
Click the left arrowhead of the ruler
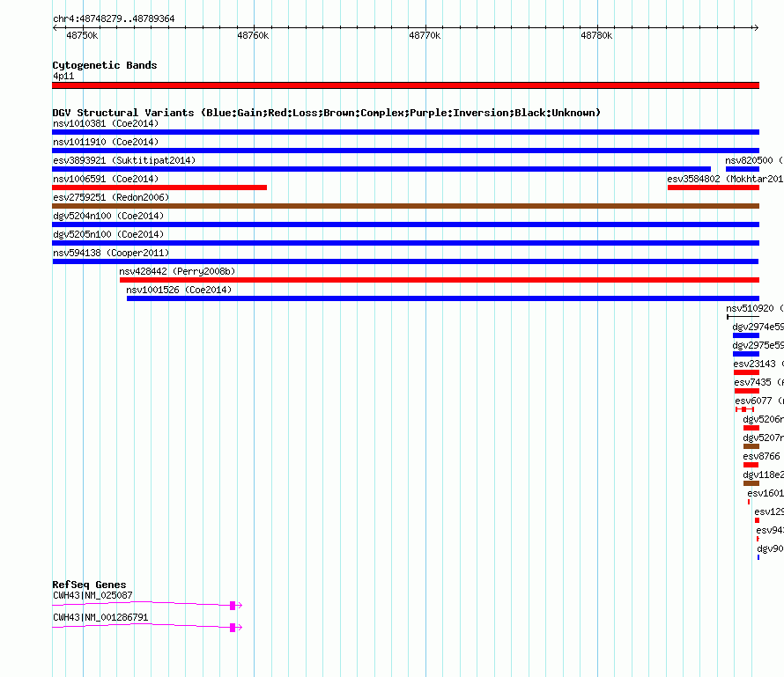coord(55,27)
